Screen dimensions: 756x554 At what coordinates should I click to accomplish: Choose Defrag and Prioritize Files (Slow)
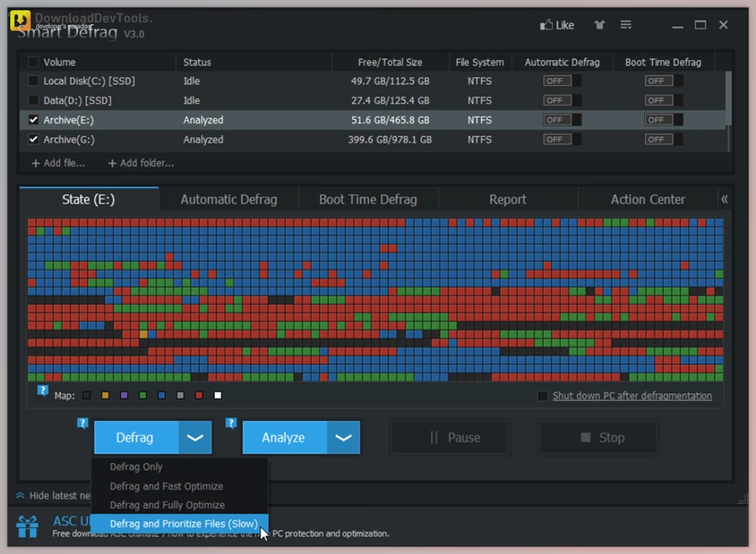click(180, 524)
